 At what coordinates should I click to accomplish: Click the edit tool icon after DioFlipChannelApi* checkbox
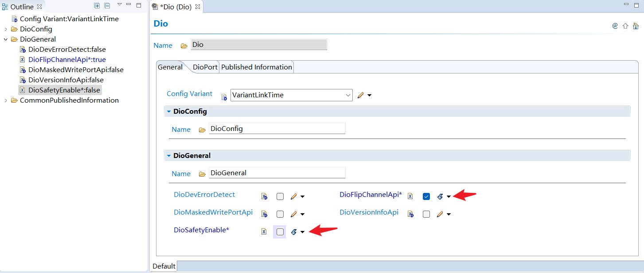click(x=440, y=196)
